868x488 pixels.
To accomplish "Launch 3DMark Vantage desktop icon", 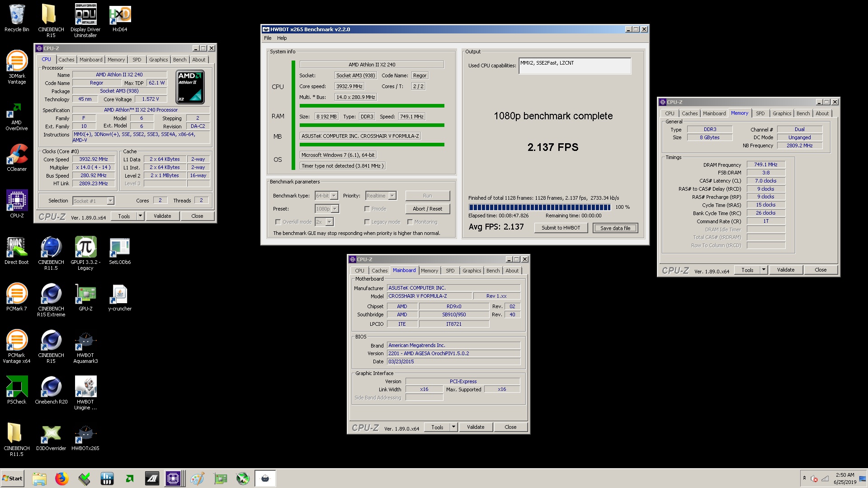I will tap(17, 67).
